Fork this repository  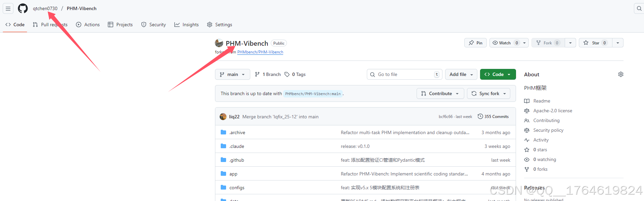[548, 43]
